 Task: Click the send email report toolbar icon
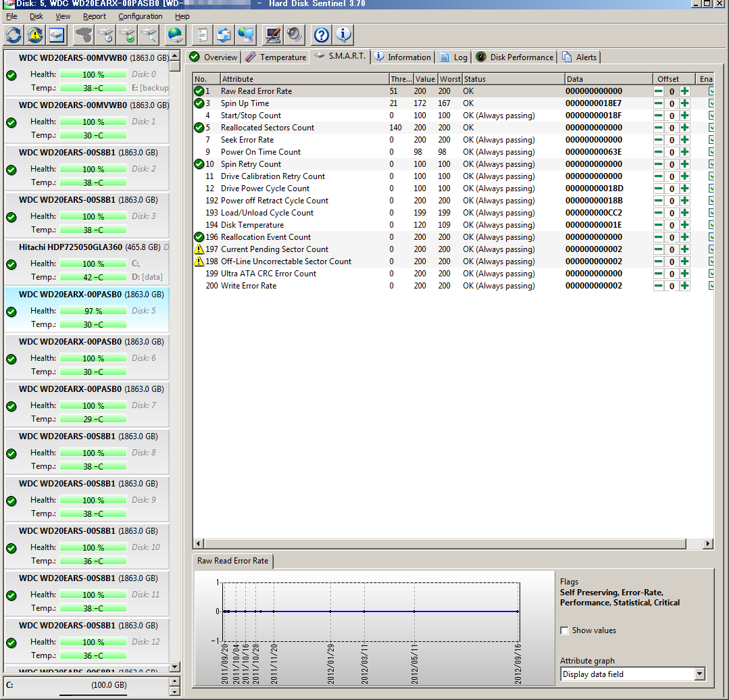coord(224,35)
